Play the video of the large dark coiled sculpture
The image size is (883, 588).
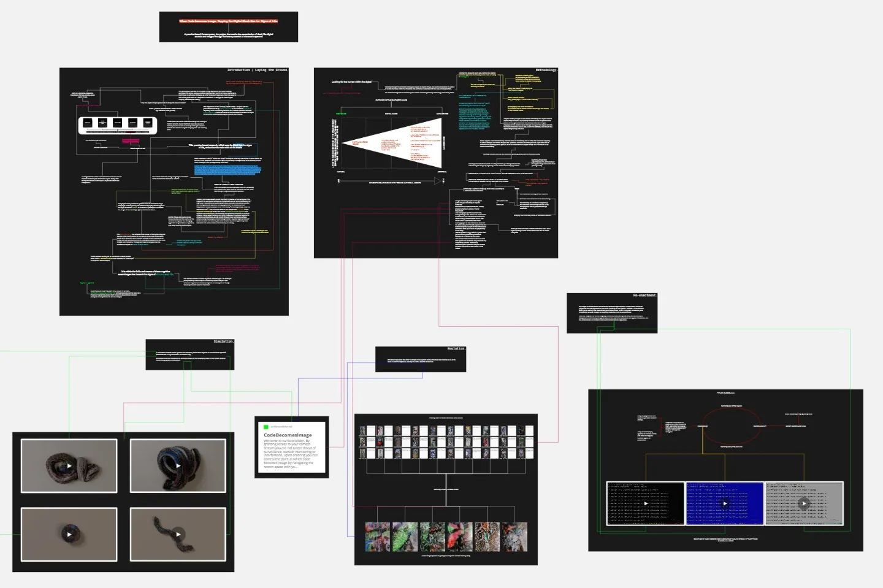coord(178,466)
